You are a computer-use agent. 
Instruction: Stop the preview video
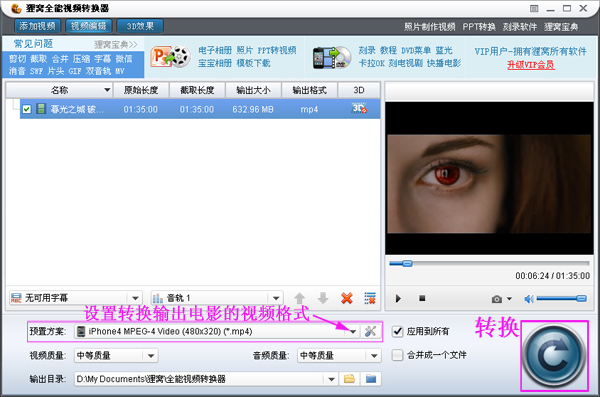pyautogui.click(x=422, y=298)
